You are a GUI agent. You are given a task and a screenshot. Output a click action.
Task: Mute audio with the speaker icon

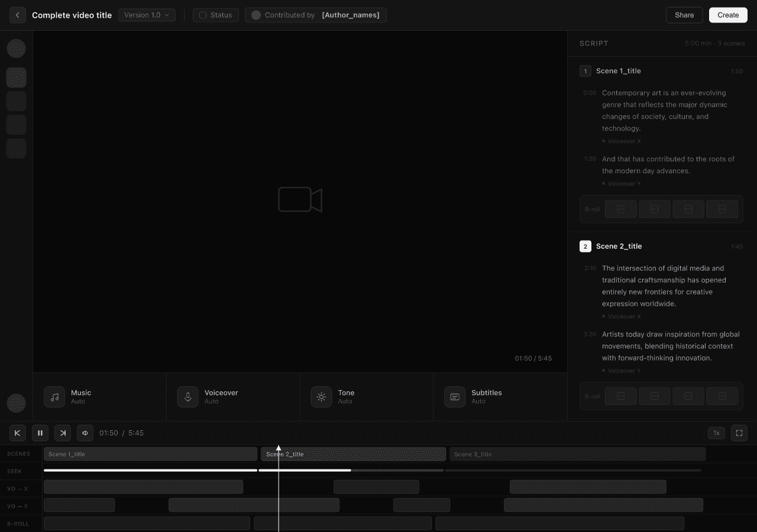click(x=85, y=433)
